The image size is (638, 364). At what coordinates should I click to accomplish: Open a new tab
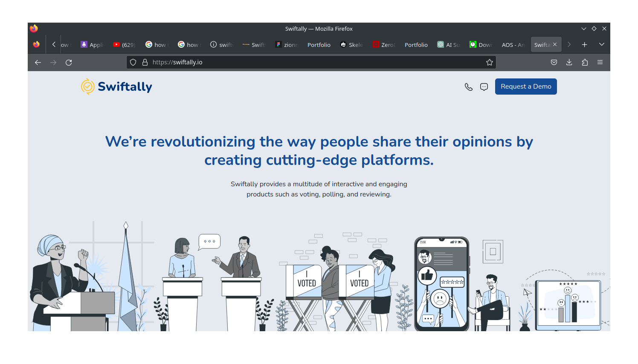pos(584,44)
